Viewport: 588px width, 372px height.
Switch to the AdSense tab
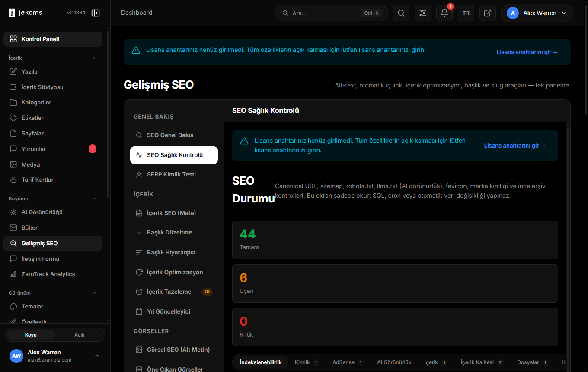(x=348, y=362)
